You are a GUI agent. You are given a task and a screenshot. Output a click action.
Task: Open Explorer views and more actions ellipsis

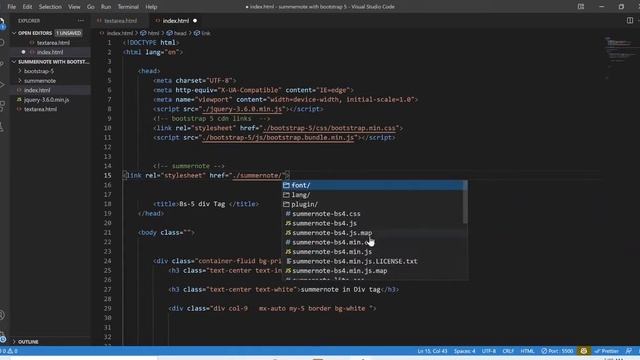coord(81,20)
